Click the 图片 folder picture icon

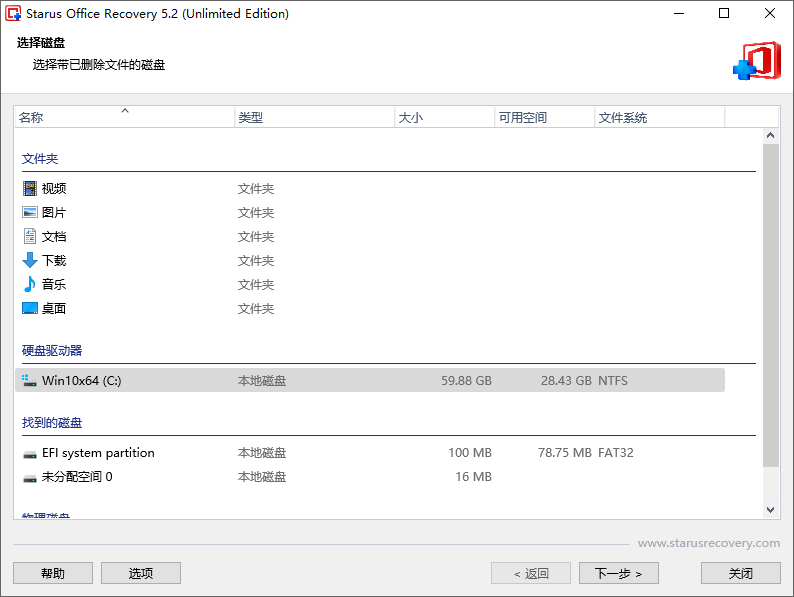pos(30,212)
